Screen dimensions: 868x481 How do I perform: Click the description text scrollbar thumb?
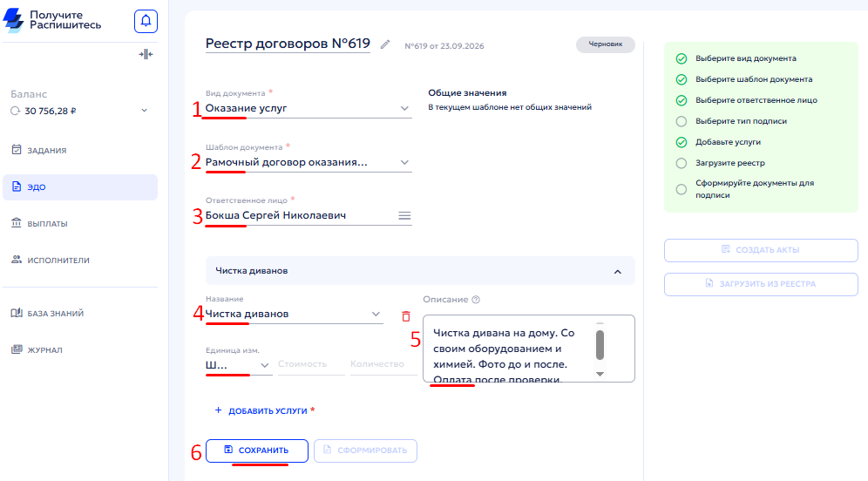600,345
